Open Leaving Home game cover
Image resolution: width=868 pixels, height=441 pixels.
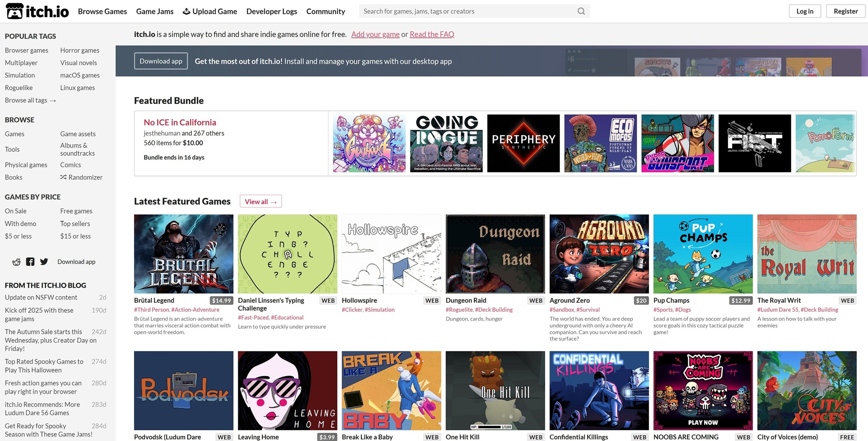[x=287, y=391]
